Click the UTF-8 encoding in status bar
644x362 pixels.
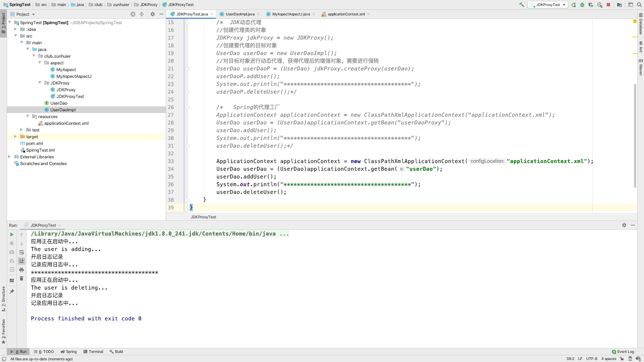pos(592,359)
